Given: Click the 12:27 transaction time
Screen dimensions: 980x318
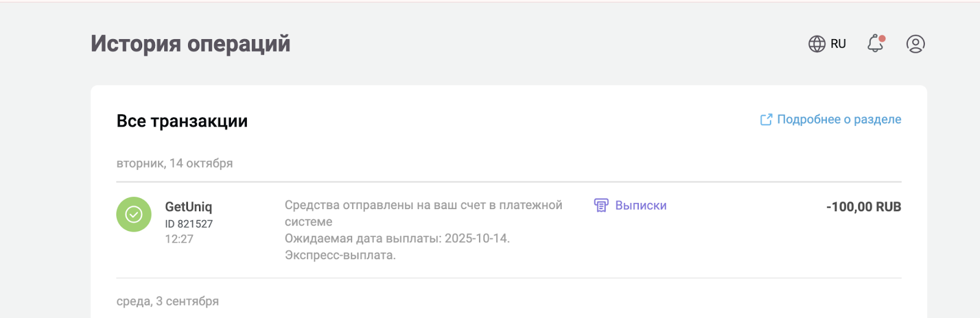Looking at the screenshot, I should pos(179,239).
